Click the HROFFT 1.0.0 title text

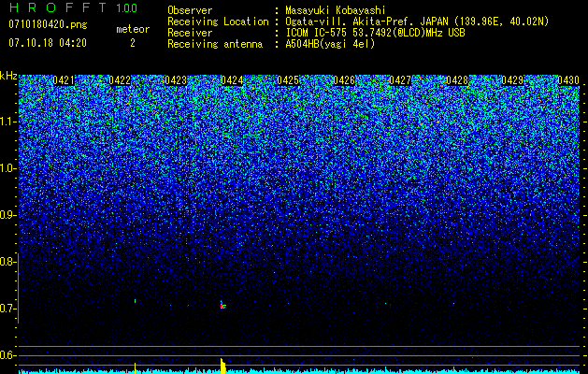click(x=73, y=7)
